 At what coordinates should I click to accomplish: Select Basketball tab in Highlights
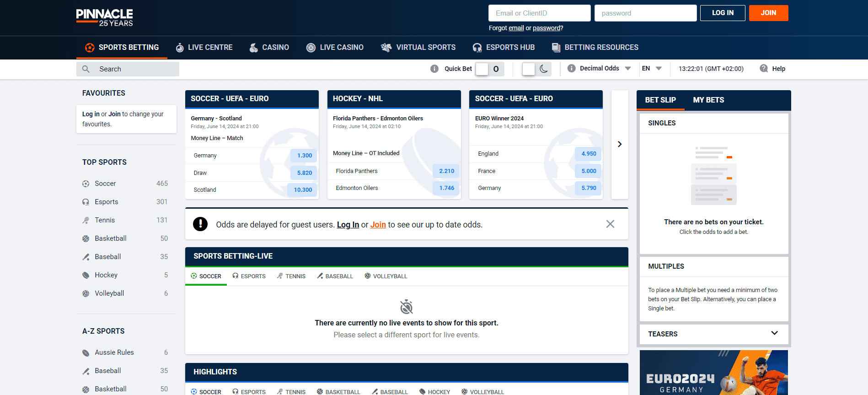338,392
